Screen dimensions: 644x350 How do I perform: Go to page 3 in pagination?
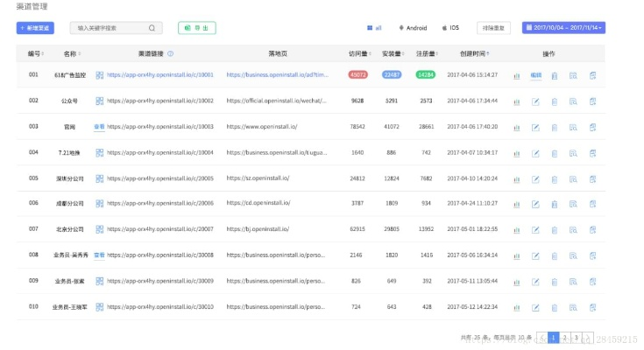577,337
